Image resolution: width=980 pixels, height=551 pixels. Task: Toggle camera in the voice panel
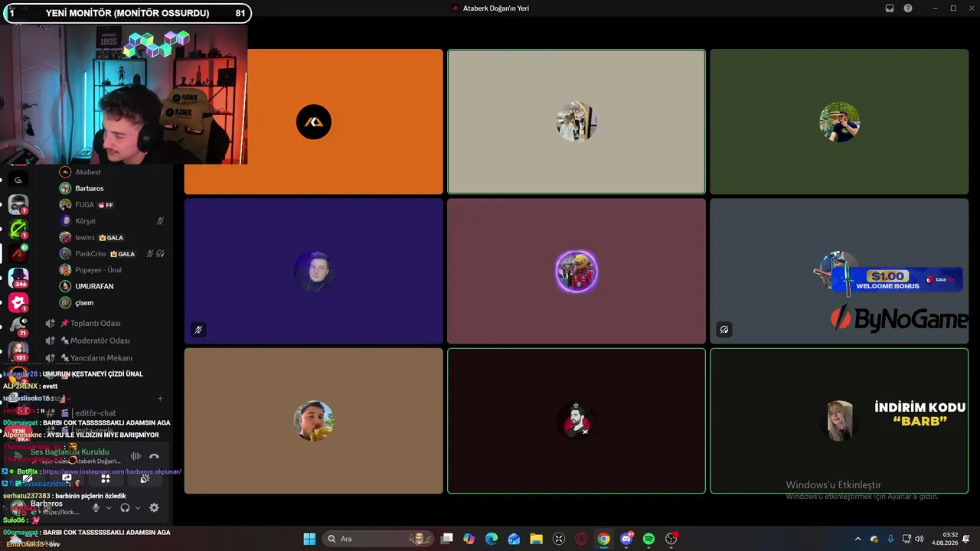[x=28, y=479]
